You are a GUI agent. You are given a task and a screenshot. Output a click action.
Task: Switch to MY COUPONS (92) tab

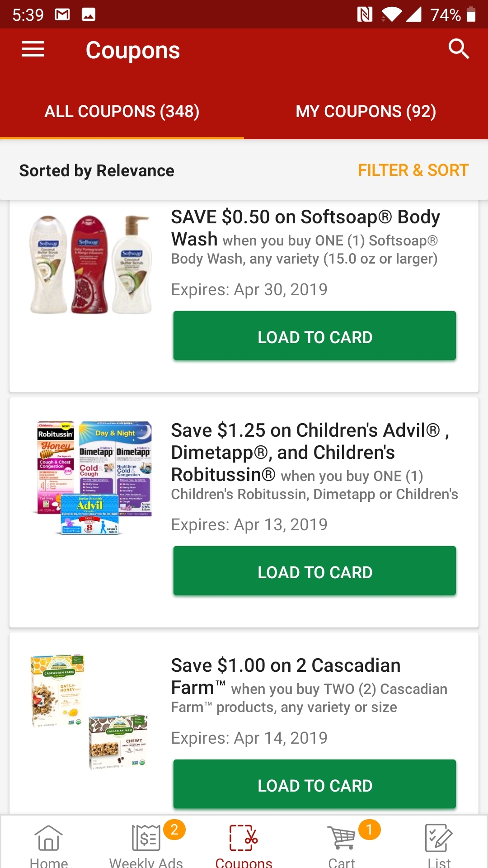coord(366,111)
